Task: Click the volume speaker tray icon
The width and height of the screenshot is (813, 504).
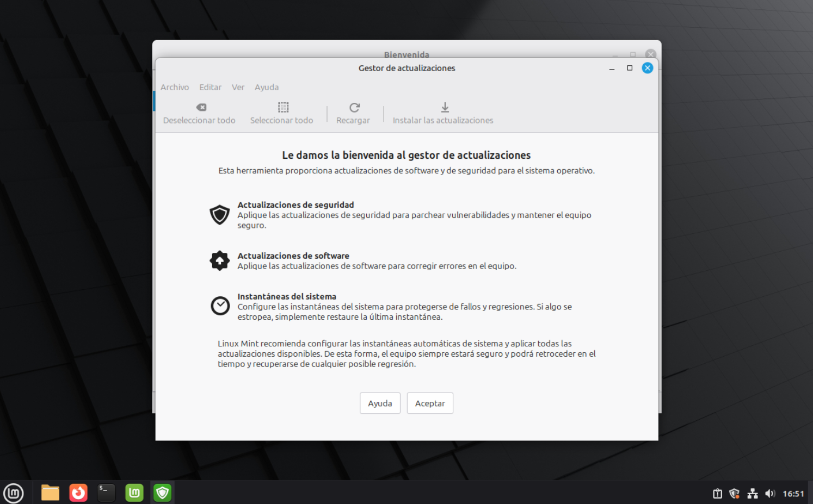Action: (769, 494)
